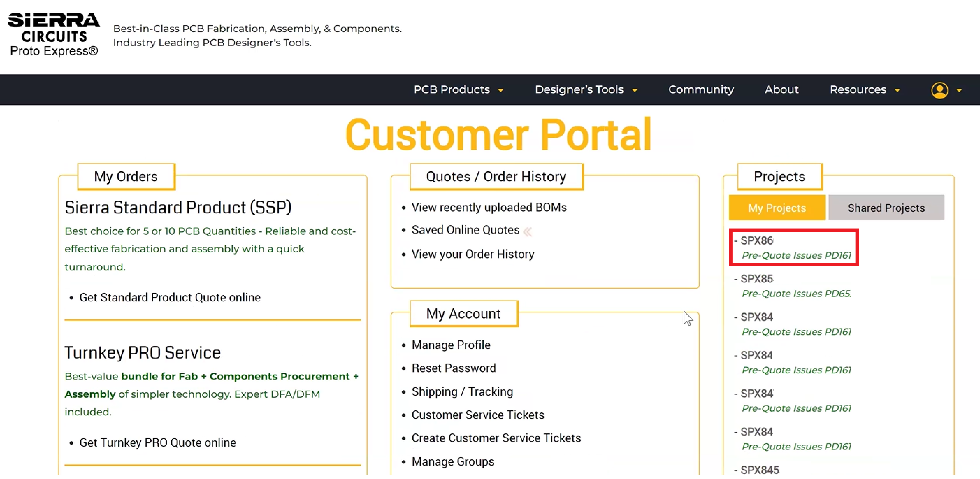Image resolution: width=980 pixels, height=479 pixels.
Task: Open Saved Online Quotes
Action: tap(465, 230)
